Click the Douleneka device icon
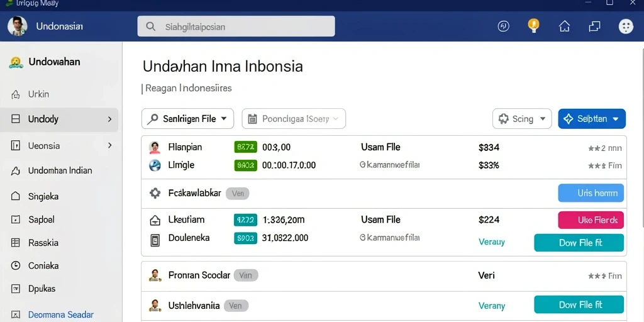The width and height of the screenshot is (644, 322). point(155,240)
